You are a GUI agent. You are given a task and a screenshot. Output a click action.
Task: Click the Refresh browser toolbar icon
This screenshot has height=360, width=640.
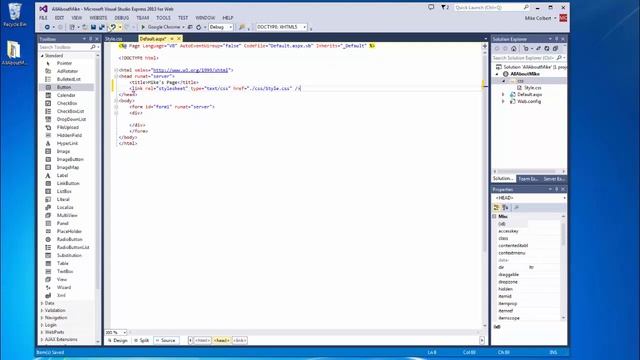coord(199,27)
